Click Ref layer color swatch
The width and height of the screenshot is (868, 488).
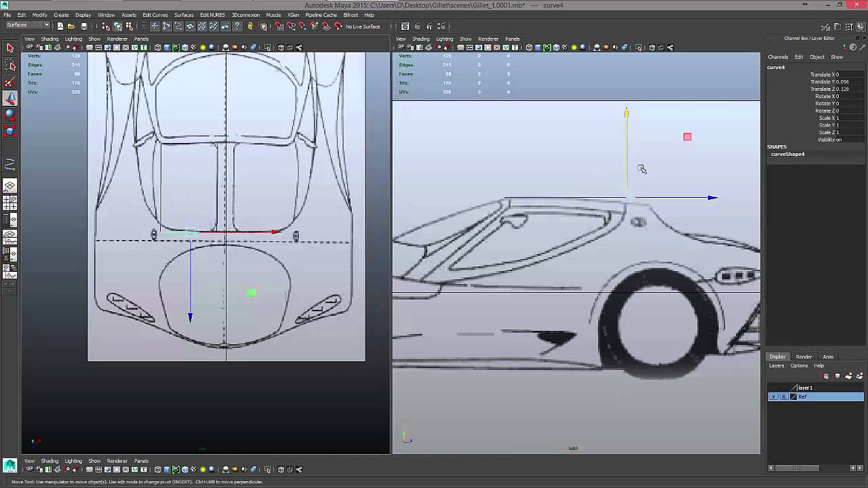[x=794, y=396]
